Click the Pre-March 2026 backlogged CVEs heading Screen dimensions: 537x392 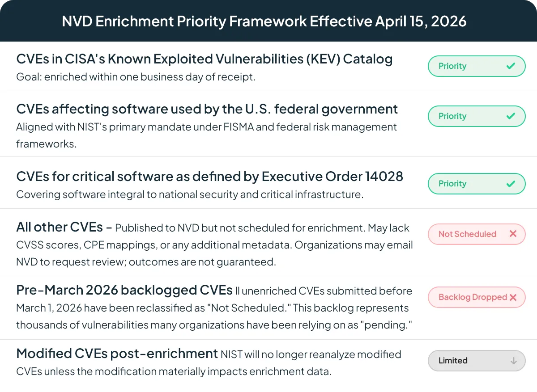coord(124,291)
